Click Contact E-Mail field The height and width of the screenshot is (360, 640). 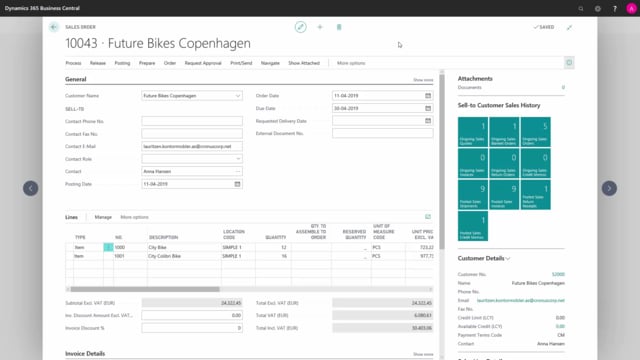(192, 146)
